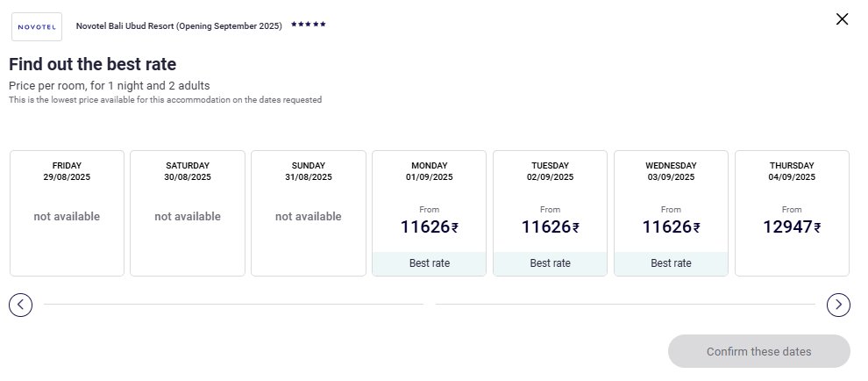The height and width of the screenshot is (381, 868).
Task: Select Thursday 04/09/2025 at 12947
Action: pyautogui.click(x=793, y=213)
